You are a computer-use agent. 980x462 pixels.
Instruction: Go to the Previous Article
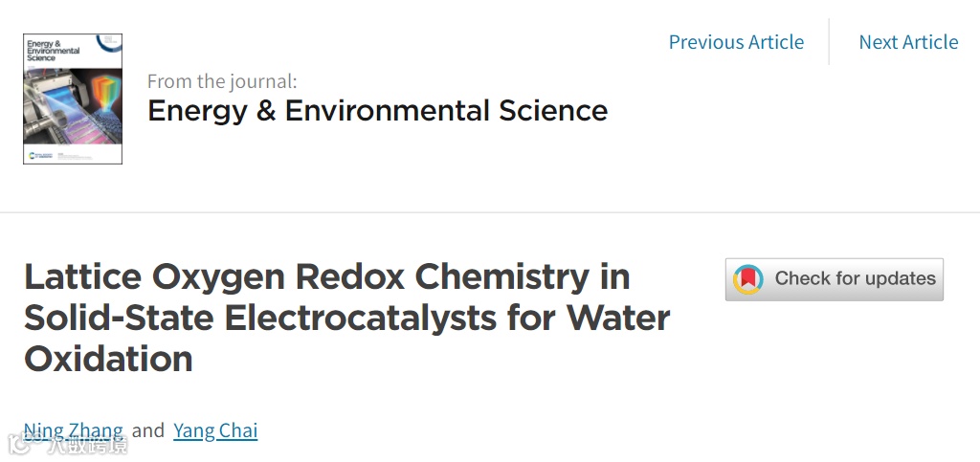[x=736, y=42]
